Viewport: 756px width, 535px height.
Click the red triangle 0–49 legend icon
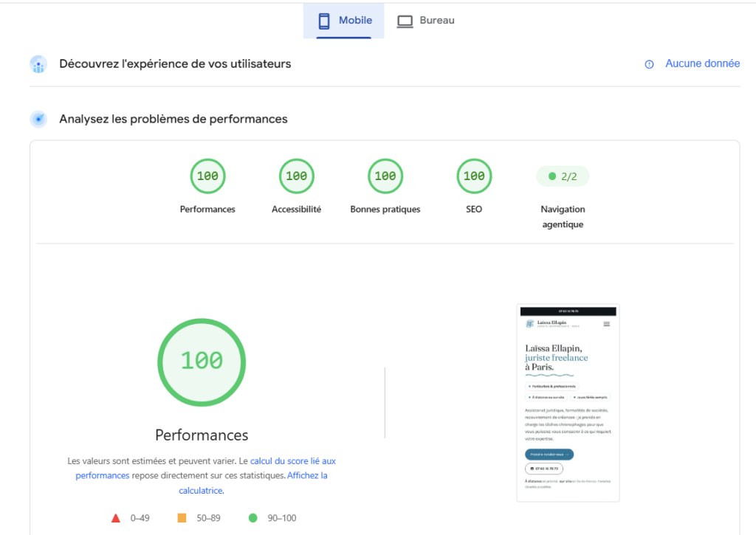tap(116, 518)
